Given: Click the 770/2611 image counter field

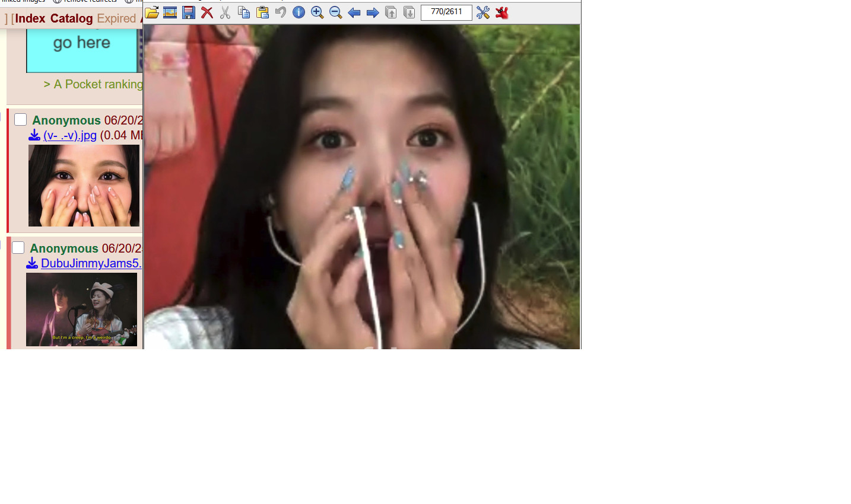Looking at the screenshot, I should coord(446,12).
